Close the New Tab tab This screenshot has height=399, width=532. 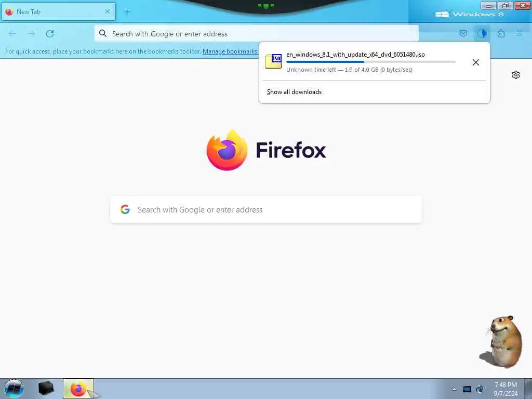[108, 11]
